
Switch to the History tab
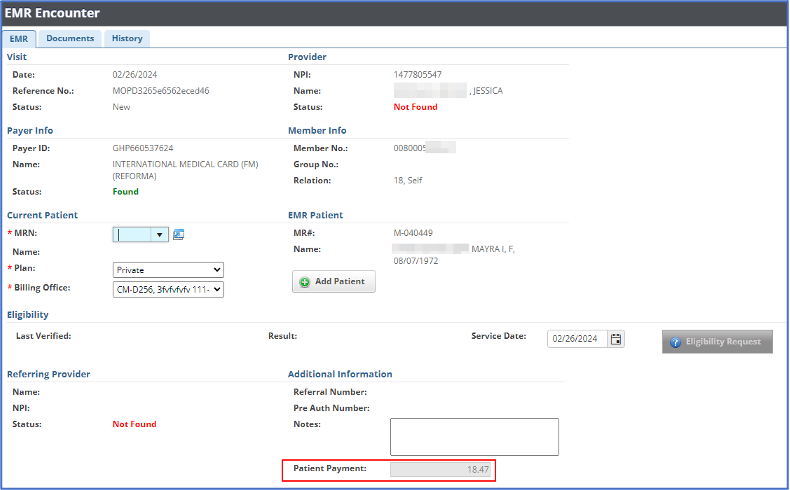pos(127,38)
